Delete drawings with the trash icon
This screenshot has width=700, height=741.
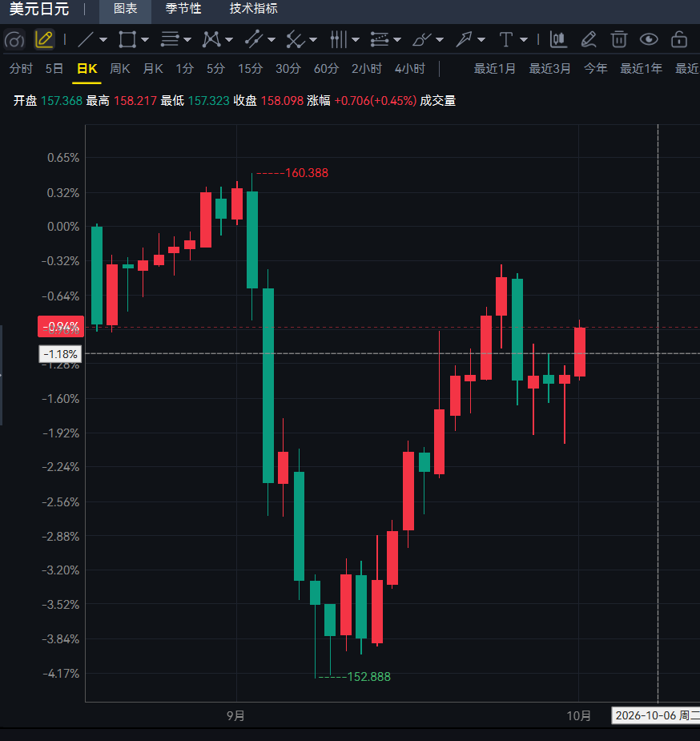619,40
